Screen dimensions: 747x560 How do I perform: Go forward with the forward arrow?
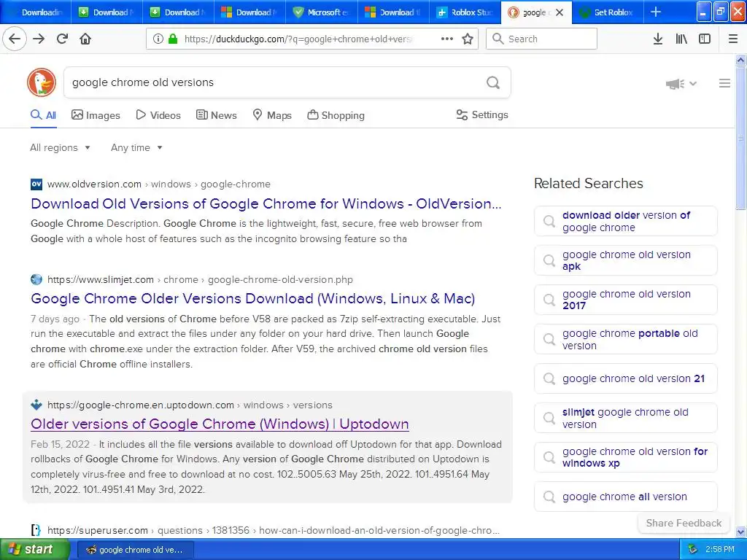pos(39,39)
